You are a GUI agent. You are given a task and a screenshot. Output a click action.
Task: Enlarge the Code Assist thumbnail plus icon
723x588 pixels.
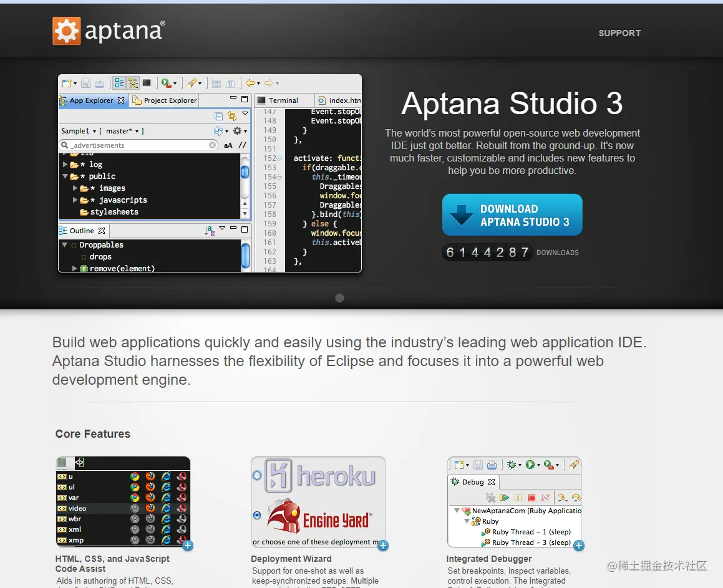188,546
